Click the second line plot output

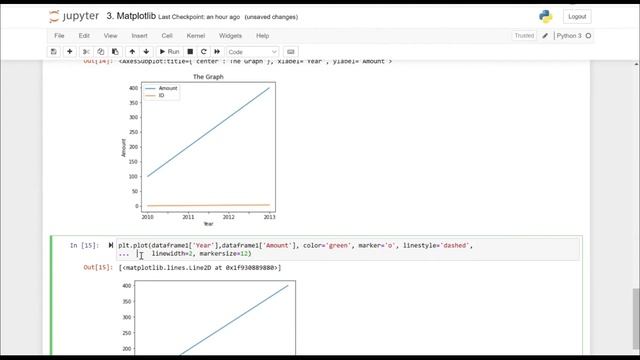(x=208, y=317)
